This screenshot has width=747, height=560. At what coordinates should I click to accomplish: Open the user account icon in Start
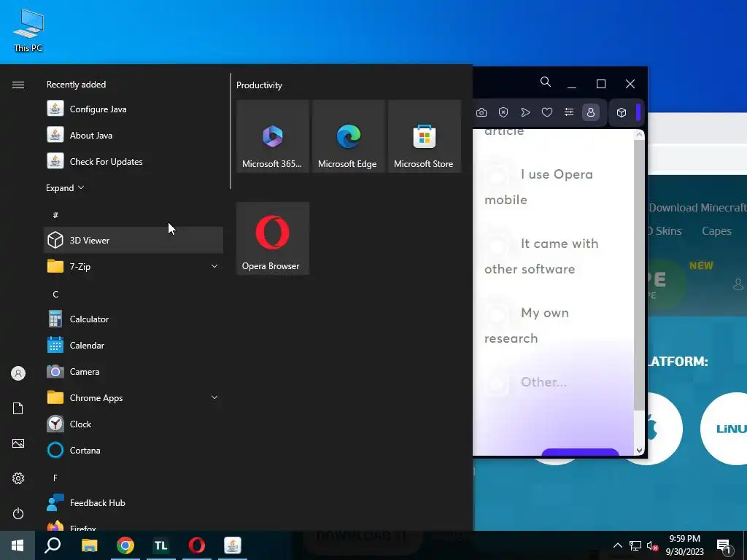coord(18,373)
